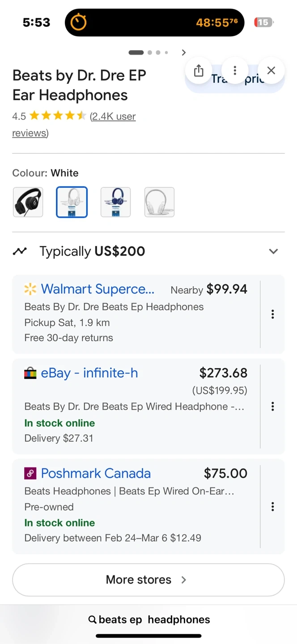Open options menu for Walmart listing

pyautogui.click(x=272, y=314)
